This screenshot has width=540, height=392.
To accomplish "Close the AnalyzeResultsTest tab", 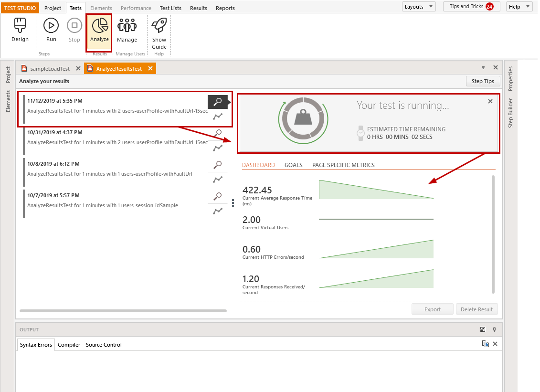I will point(150,68).
